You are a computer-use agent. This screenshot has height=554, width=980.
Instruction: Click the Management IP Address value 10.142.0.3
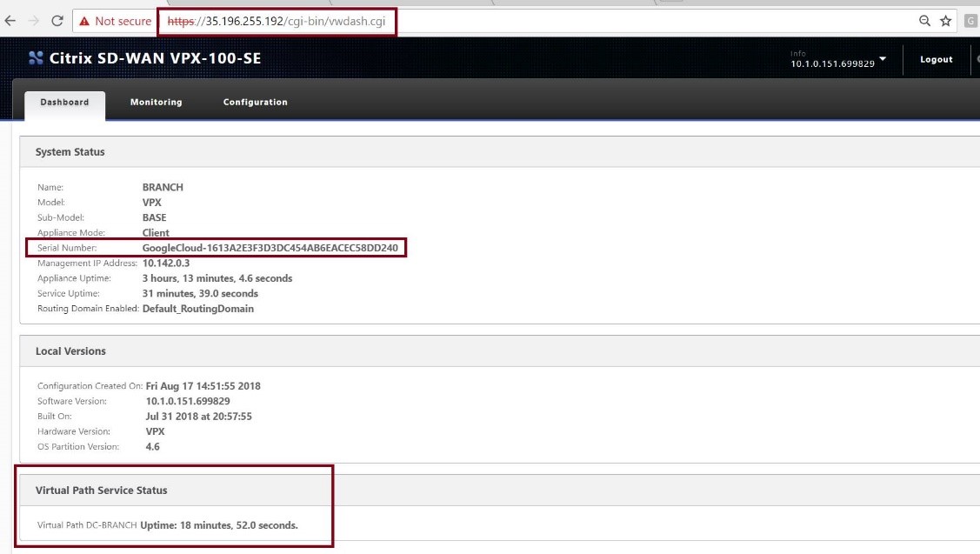165,264
